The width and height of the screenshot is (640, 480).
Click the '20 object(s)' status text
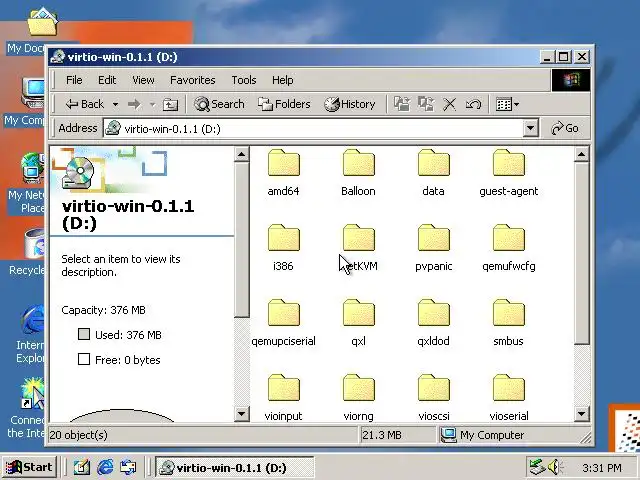[78, 435]
